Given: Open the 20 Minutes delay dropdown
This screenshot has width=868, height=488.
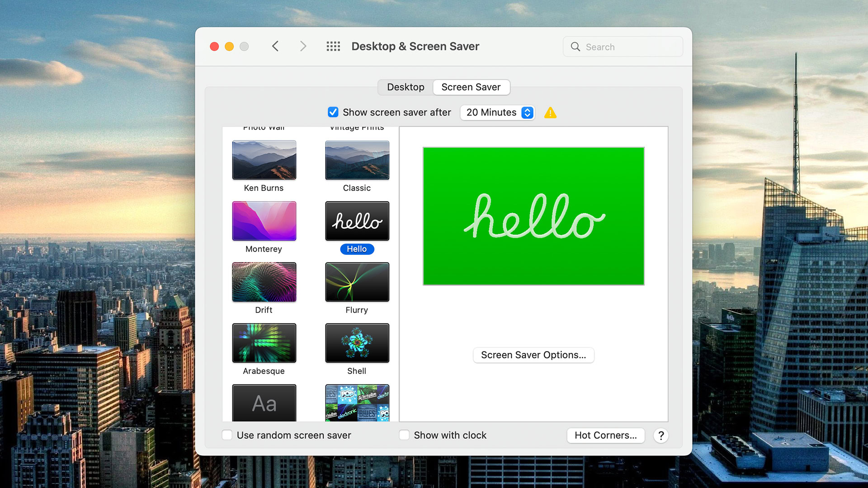Looking at the screenshot, I should (x=497, y=113).
